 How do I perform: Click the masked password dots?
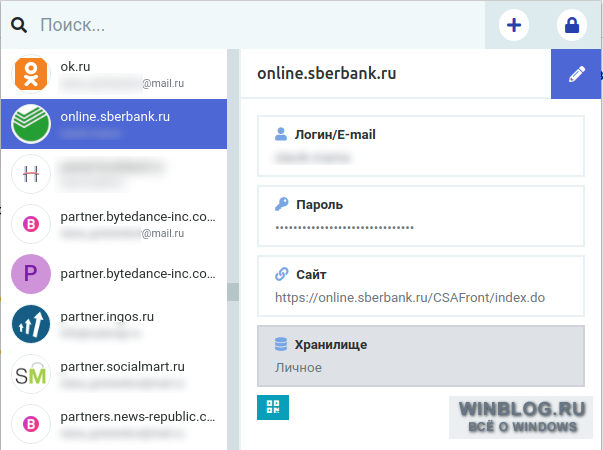point(344,228)
